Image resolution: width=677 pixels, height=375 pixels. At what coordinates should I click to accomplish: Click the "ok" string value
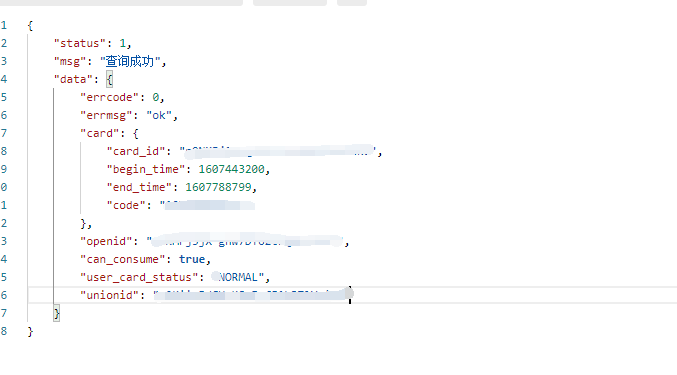click(x=159, y=116)
